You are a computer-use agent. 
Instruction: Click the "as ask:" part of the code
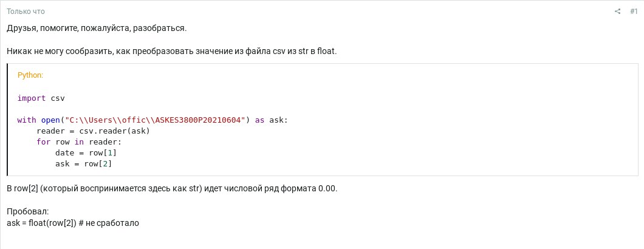click(271, 120)
